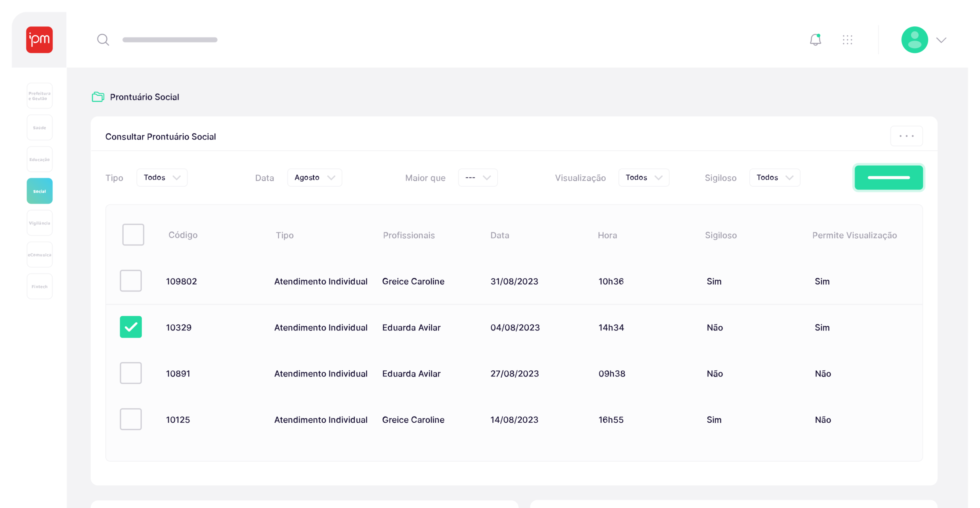The width and height of the screenshot is (980, 508).
Task: Select all rows with the header checkbox
Action: click(133, 234)
